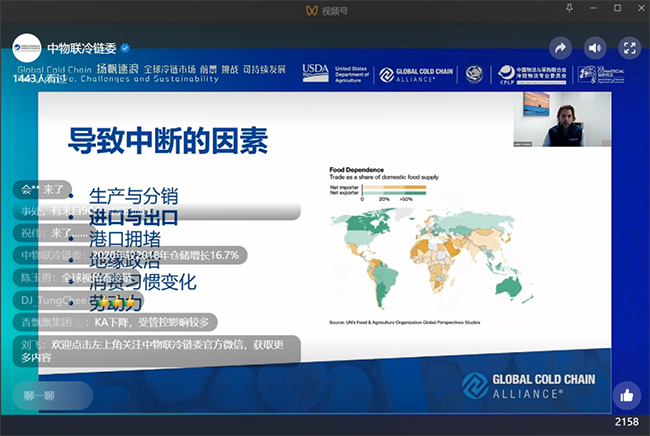Click the 2158 likes counter
This screenshot has height=436, width=650.
(x=626, y=422)
